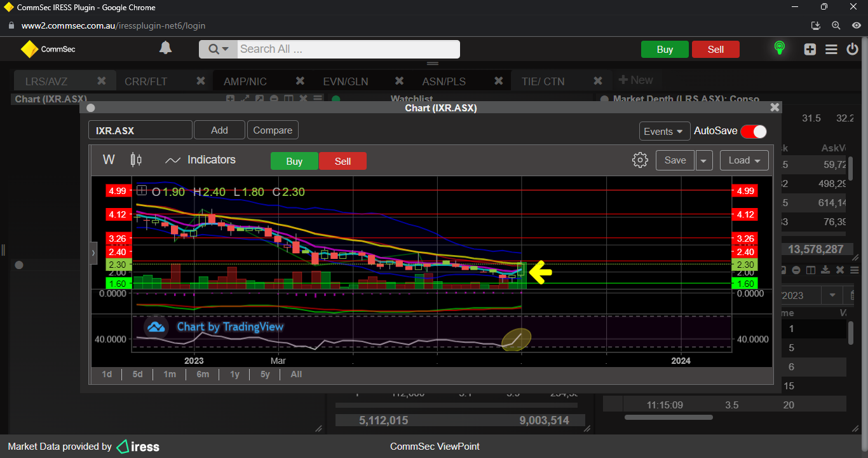Open the candlestick chart type icon
The width and height of the screenshot is (868, 458).
136,160
